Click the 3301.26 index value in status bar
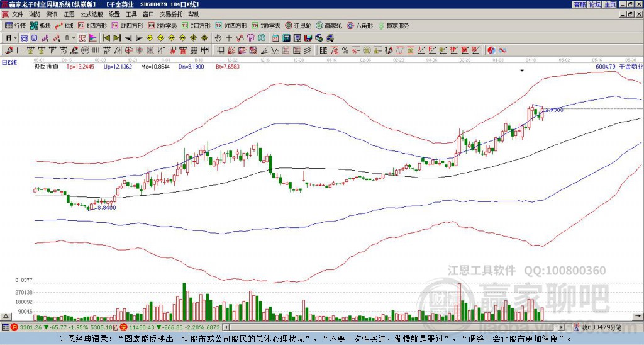 point(30,327)
